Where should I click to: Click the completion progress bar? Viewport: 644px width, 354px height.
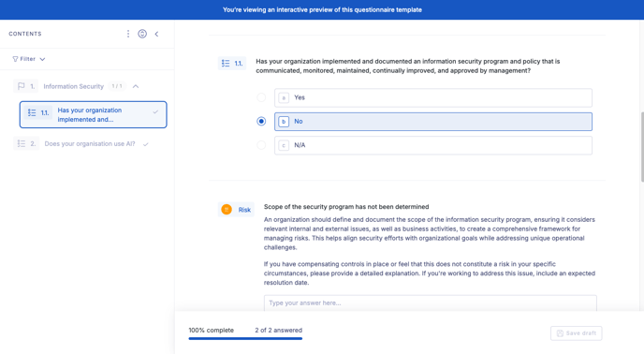click(245, 338)
